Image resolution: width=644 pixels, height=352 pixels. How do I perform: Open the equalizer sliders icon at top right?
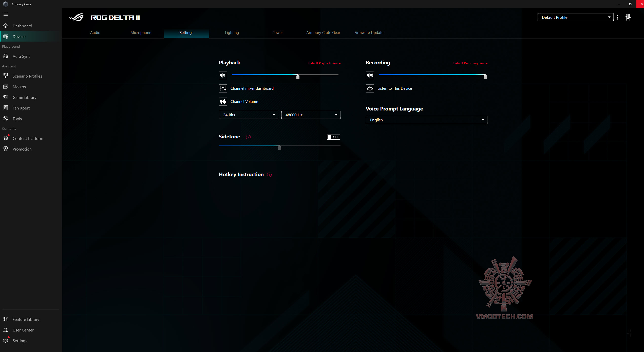click(x=628, y=17)
